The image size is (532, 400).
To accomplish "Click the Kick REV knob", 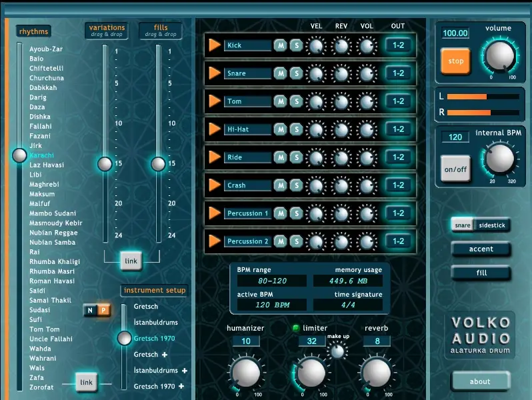I will (x=341, y=46).
